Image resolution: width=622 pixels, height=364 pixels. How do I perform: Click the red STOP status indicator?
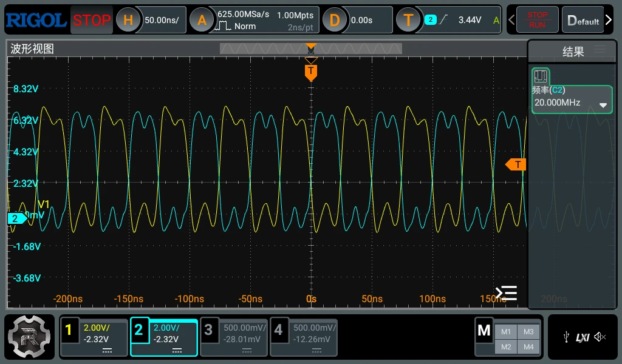tap(92, 20)
